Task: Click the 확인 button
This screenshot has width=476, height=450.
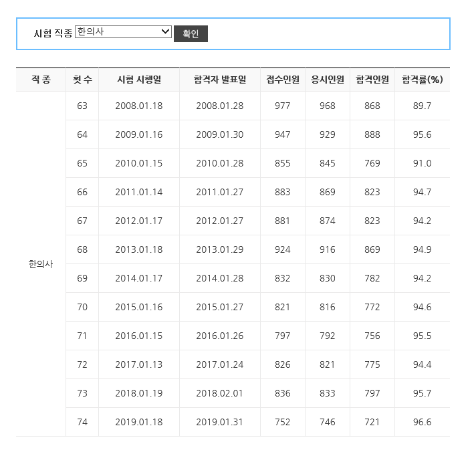Action: tap(191, 33)
